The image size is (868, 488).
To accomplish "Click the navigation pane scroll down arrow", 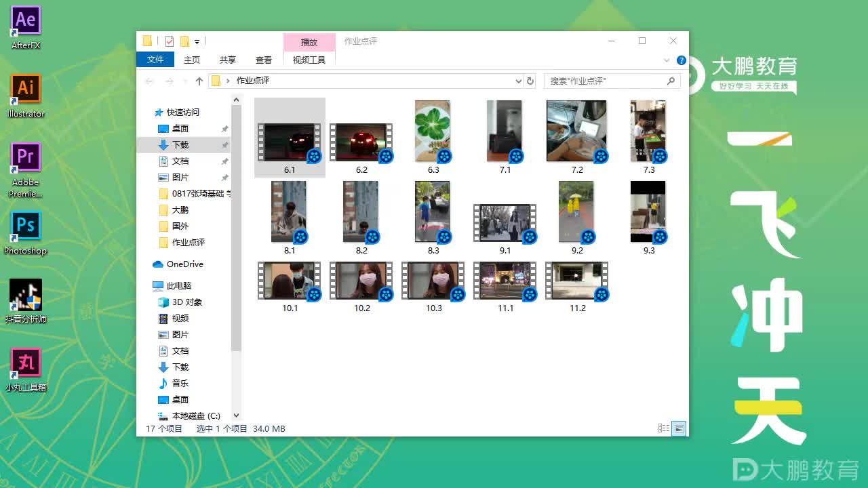I will 236,415.
